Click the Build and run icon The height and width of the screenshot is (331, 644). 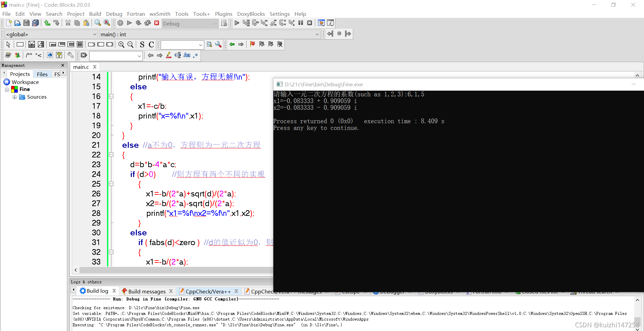(x=139, y=23)
